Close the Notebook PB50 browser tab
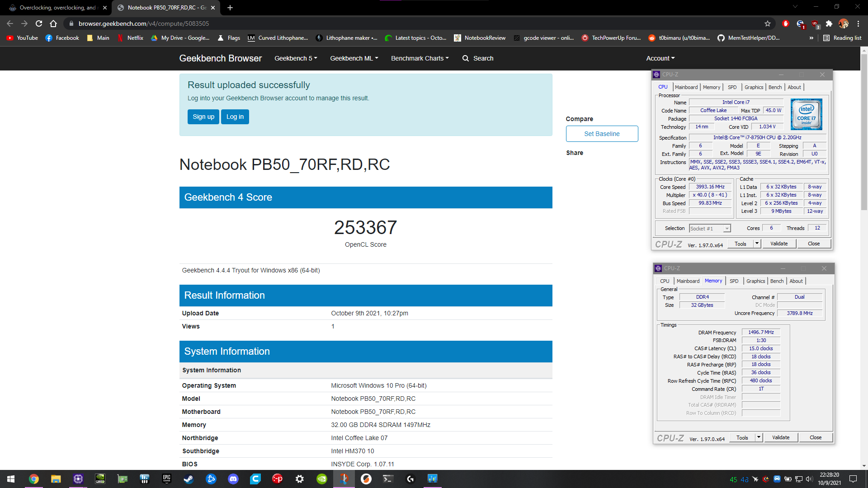 (213, 8)
